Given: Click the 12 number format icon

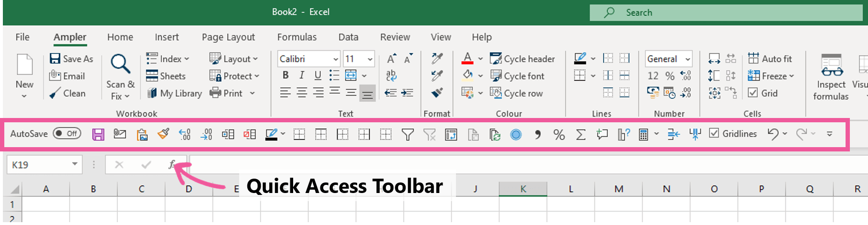Looking at the screenshot, I should (653, 76).
